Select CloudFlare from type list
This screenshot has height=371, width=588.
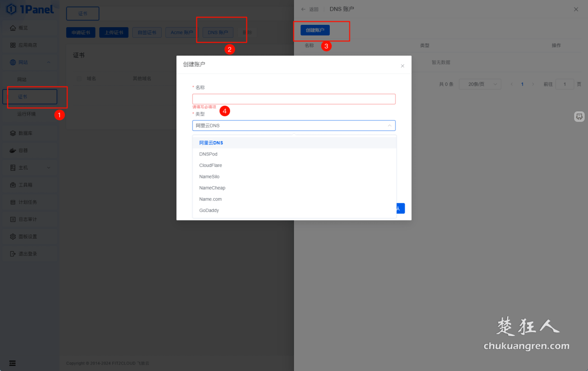[x=210, y=166]
